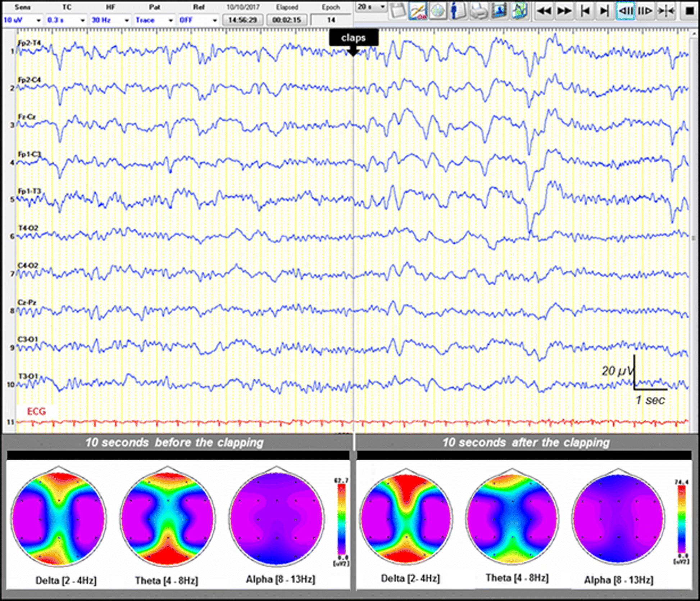The image size is (700, 601).
Task: Jump to the recording start
Action: pos(585,11)
